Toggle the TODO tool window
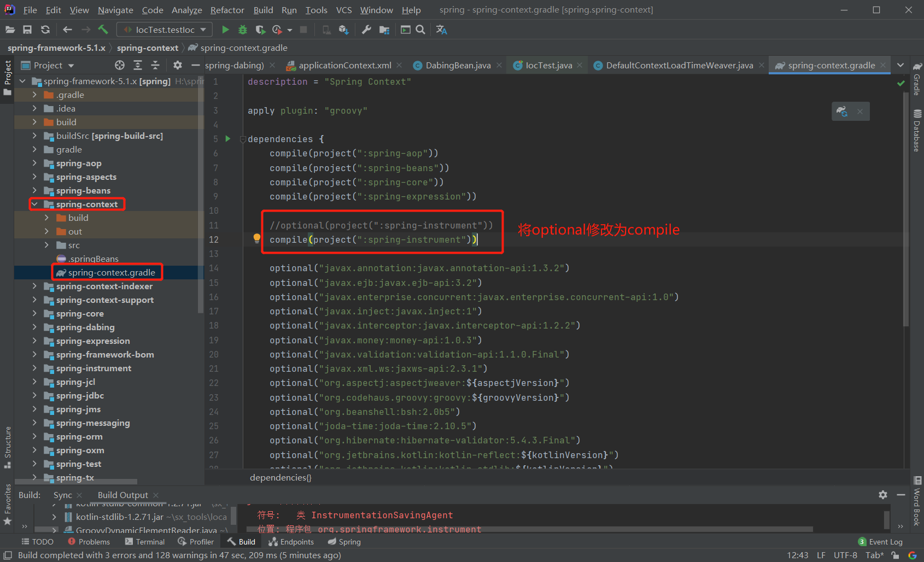 pos(37,541)
